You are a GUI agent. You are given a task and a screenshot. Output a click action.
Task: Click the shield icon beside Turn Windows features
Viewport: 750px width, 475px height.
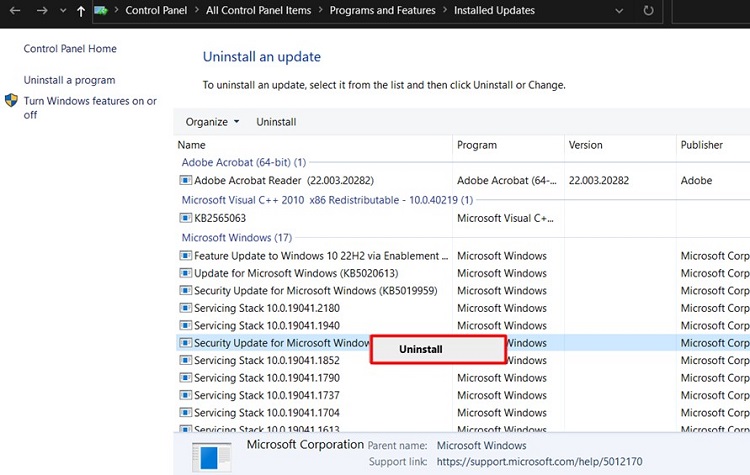point(11,101)
